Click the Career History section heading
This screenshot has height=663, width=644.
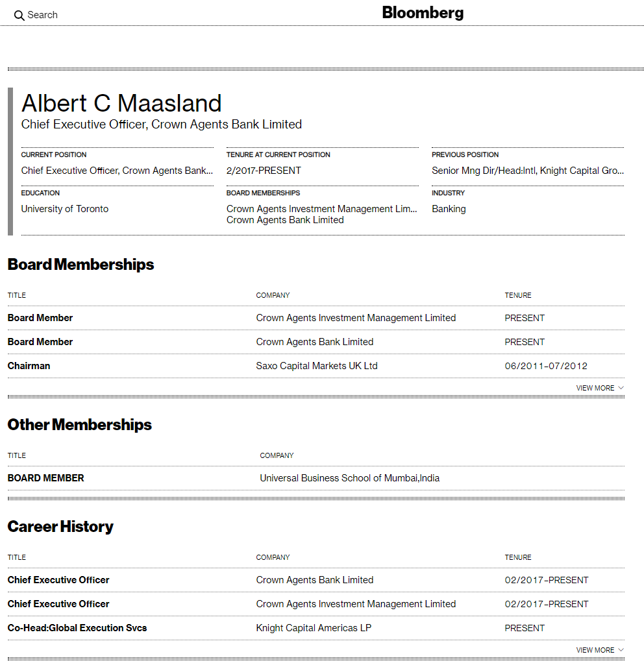click(60, 526)
